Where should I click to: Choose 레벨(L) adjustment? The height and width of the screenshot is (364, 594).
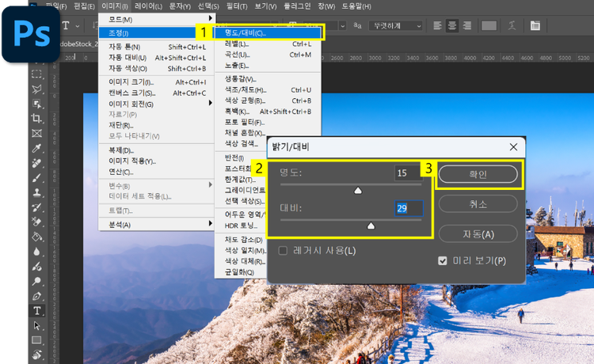tap(268, 44)
